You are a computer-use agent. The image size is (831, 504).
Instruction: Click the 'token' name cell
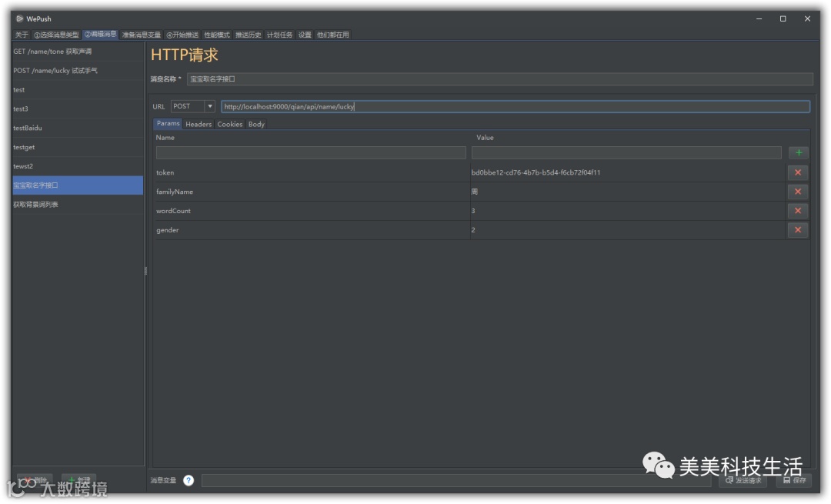[x=312, y=172]
